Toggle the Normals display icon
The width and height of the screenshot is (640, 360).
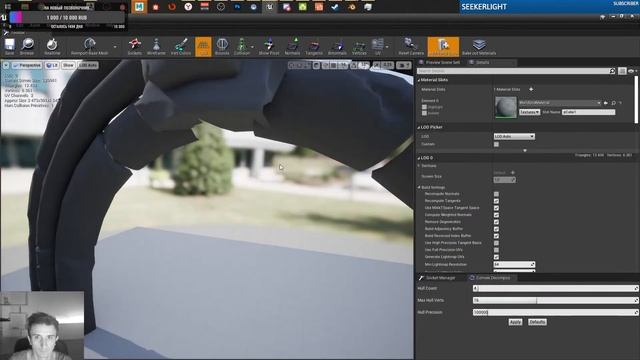[x=292, y=47]
